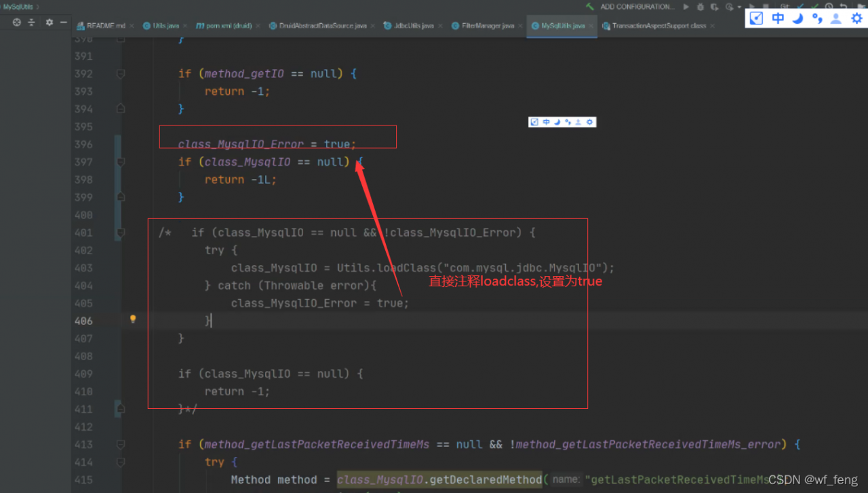Collapse the if block at line 413
The width and height of the screenshot is (868, 493).
point(121,444)
